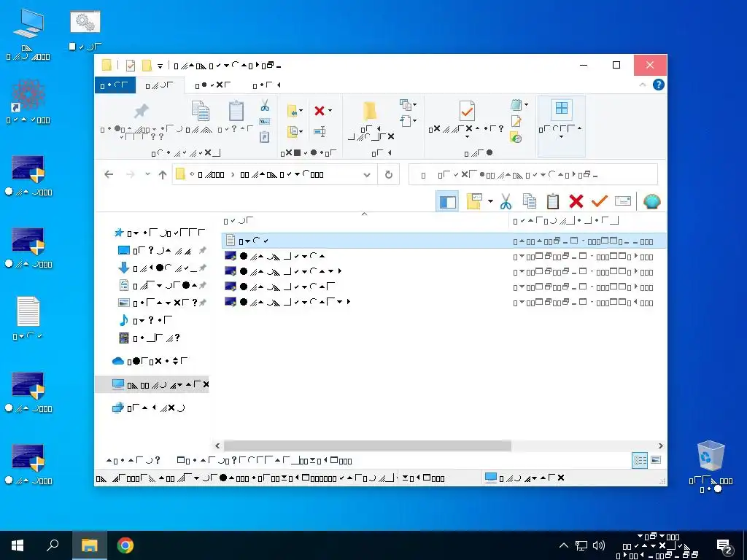Click the first column header in file list
This screenshot has height=560, width=747.
click(x=365, y=220)
